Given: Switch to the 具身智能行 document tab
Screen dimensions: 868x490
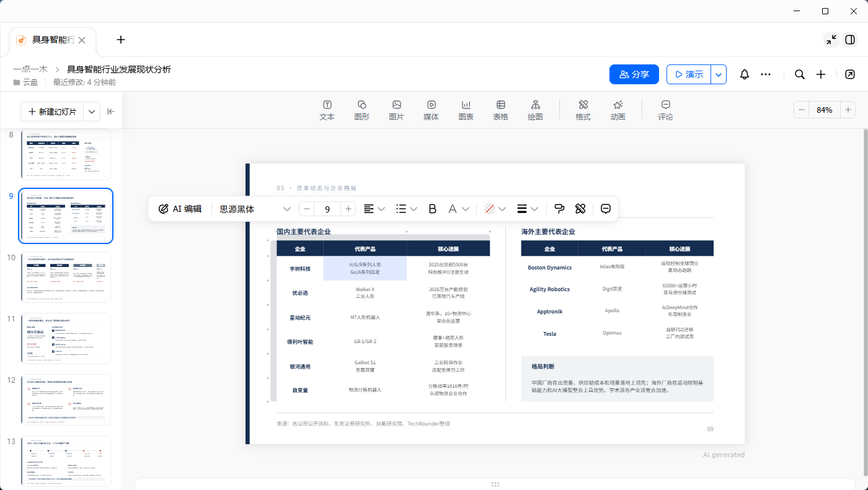Looking at the screenshot, I should click(x=52, y=40).
